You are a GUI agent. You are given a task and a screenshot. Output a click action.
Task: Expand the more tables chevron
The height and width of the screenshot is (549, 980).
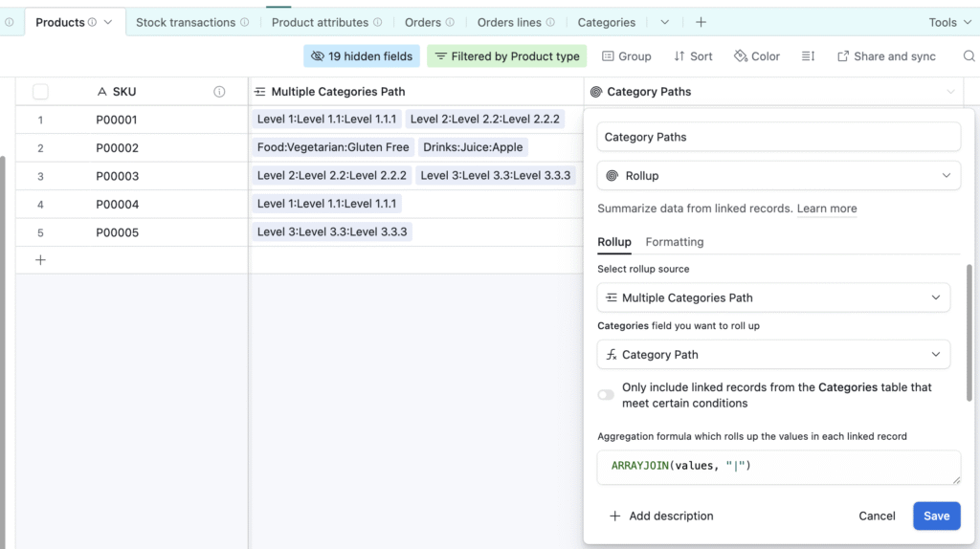(x=664, y=23)
